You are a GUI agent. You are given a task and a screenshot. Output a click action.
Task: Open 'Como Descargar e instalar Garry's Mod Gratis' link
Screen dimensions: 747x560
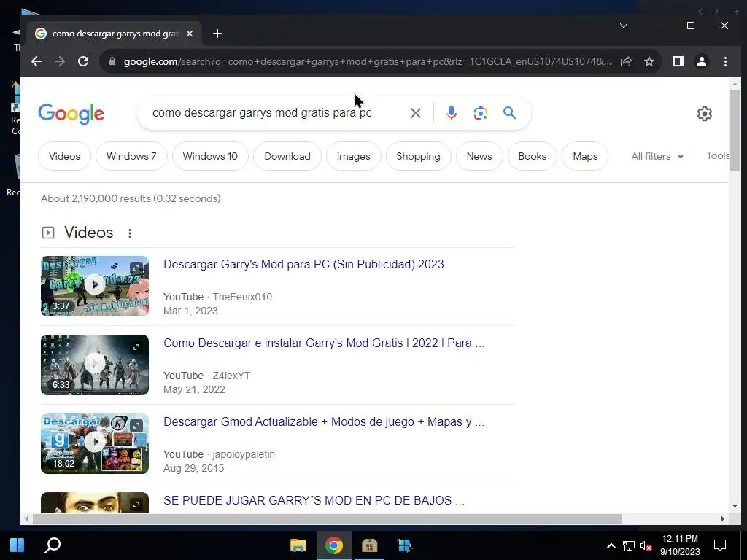(x=324, y=343)
